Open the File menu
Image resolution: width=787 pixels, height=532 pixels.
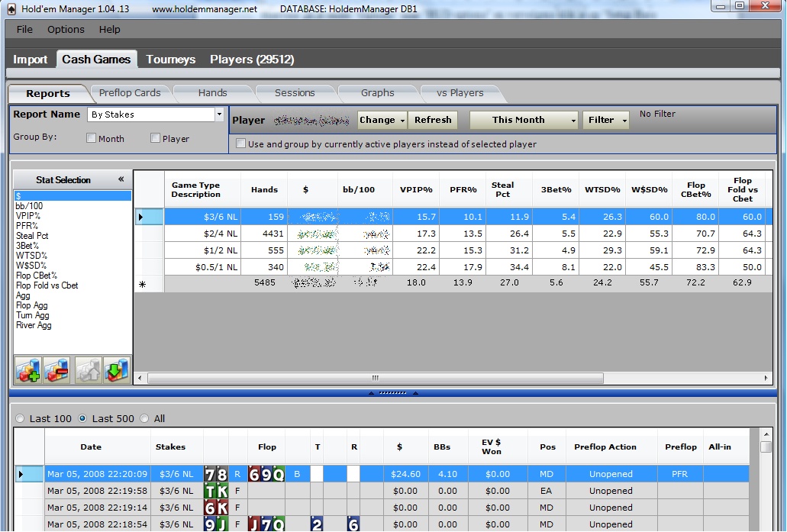tap(24, 29)
